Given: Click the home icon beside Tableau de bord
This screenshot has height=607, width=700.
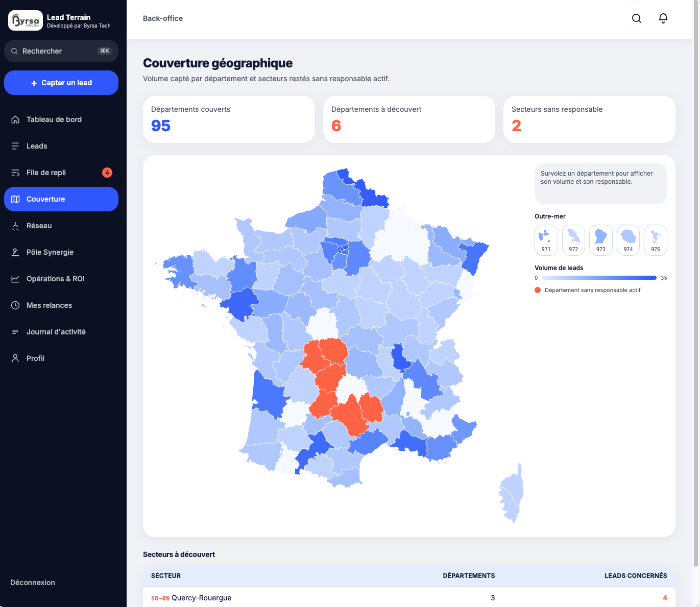Looking at the screenshot, I should pyautogui.click(x=15, y=119).
